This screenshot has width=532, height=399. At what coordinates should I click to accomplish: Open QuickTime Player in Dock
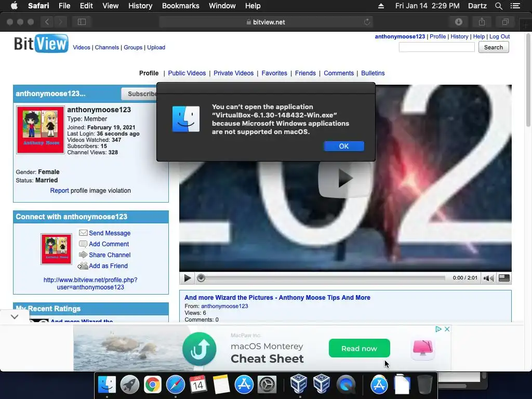click(x=345, y=385)
